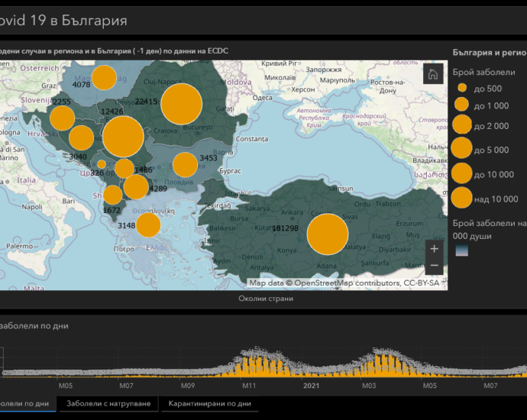The height and width of the screenshot is (420, 527).
Task: Click the 'Bucureşti' map label
Action: tap(198, 128)
